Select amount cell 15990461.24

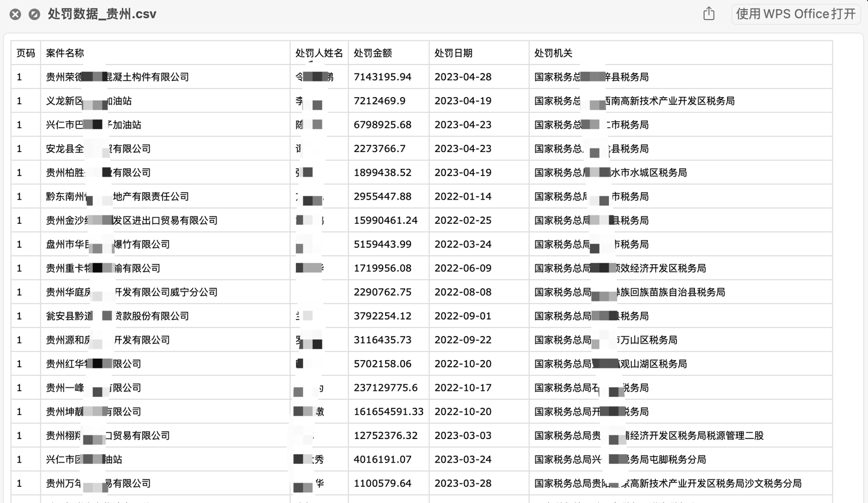coord(389,220)
